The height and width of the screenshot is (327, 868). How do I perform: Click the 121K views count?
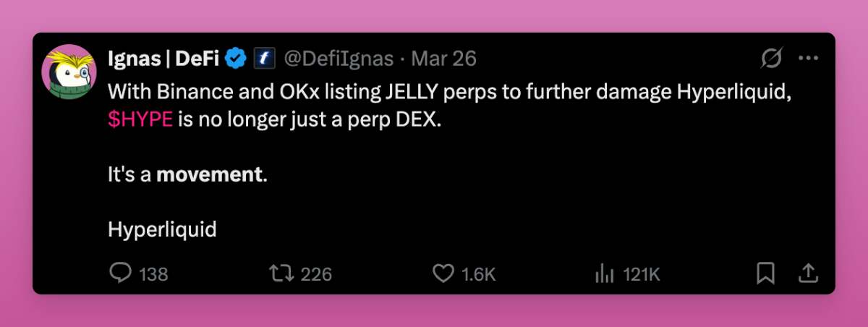click(x=642, y=274)
